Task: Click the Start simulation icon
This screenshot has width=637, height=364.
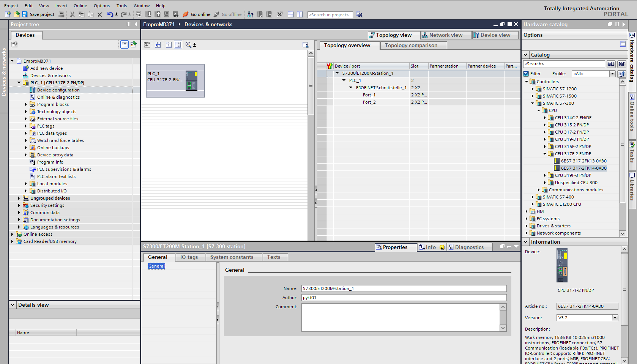Action: coord(166,14)
